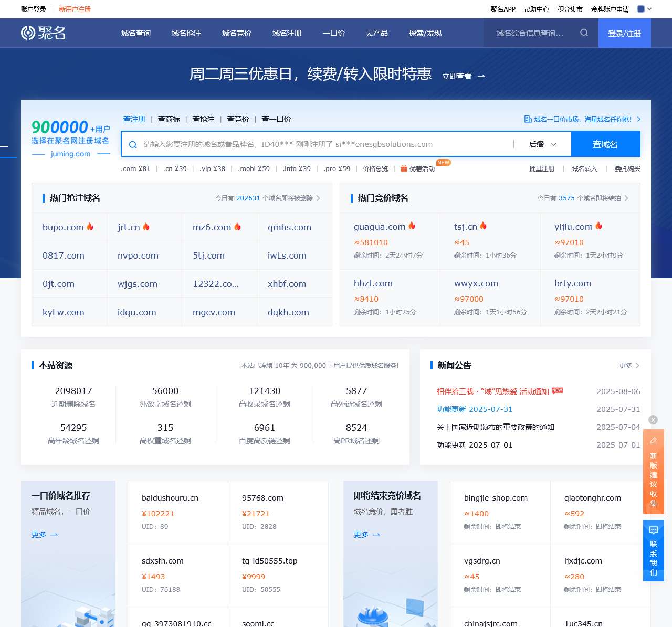Expand the 后缀 suffix dropdown
Image resolution: width=672 pixels, height=627 pixels.
click(543, 144)
